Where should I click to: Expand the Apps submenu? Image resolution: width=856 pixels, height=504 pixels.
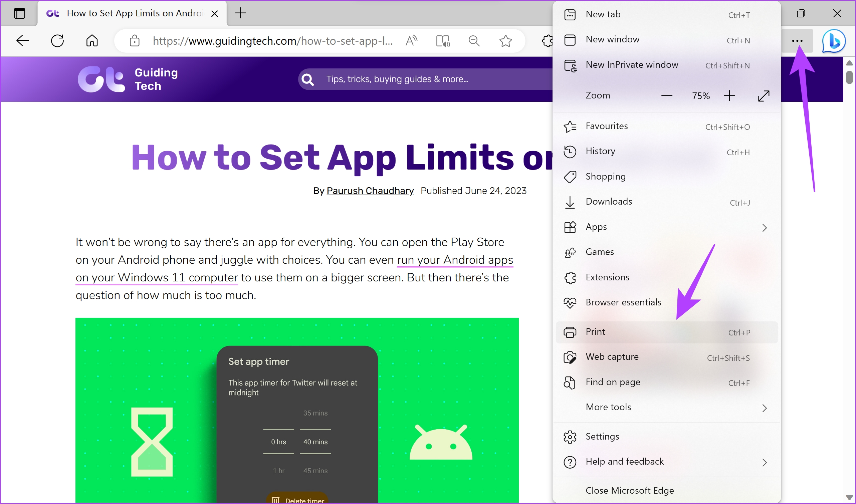click(x=666, y=227)
